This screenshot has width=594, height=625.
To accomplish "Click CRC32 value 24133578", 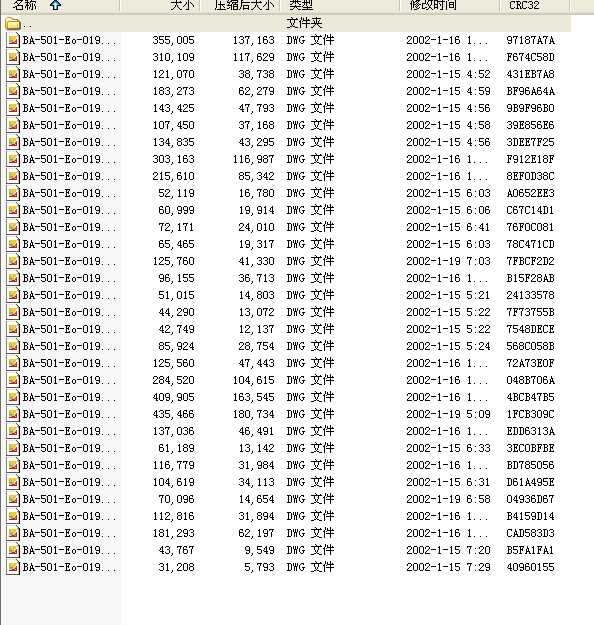I will pyautogui.click(x=530, y=295).
